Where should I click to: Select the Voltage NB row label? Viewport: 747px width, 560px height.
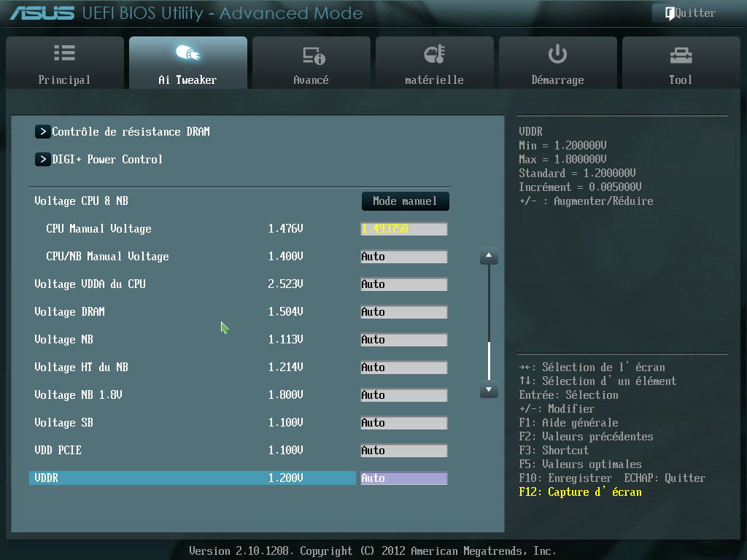[64, 339]
